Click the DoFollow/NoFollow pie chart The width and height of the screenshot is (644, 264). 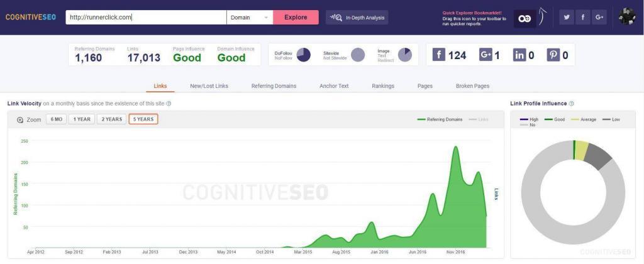click(304, 55)
